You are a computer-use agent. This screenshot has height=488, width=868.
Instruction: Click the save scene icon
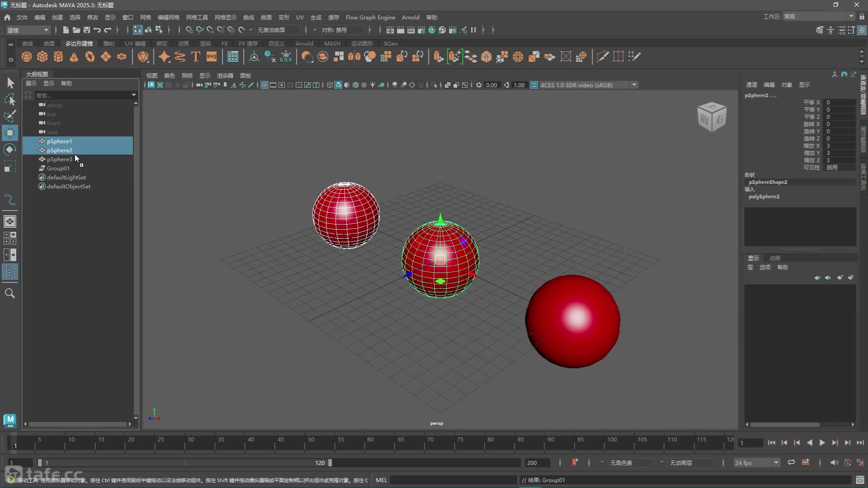pyautogui.click(x=87, y=30)
